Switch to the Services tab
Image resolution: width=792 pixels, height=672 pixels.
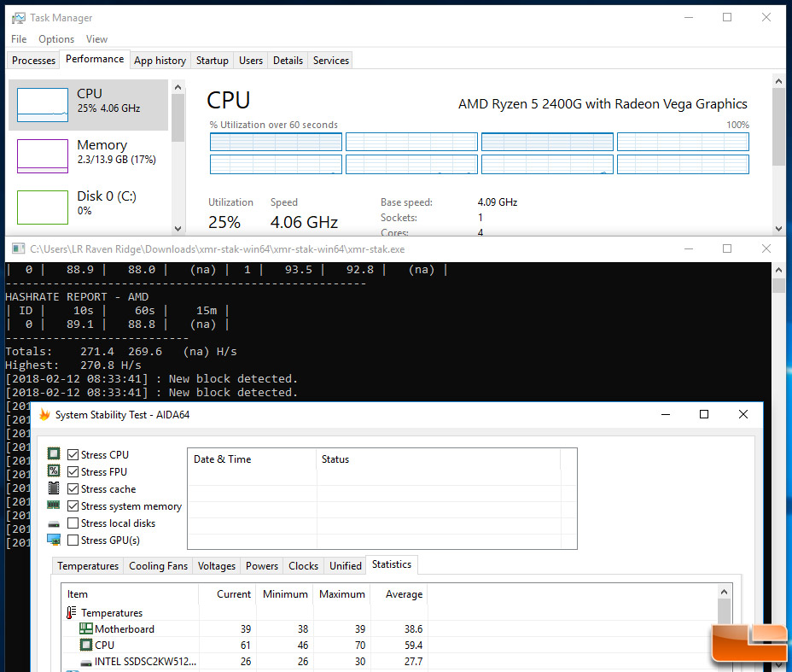pyautogui.click(x=331, y=60)
